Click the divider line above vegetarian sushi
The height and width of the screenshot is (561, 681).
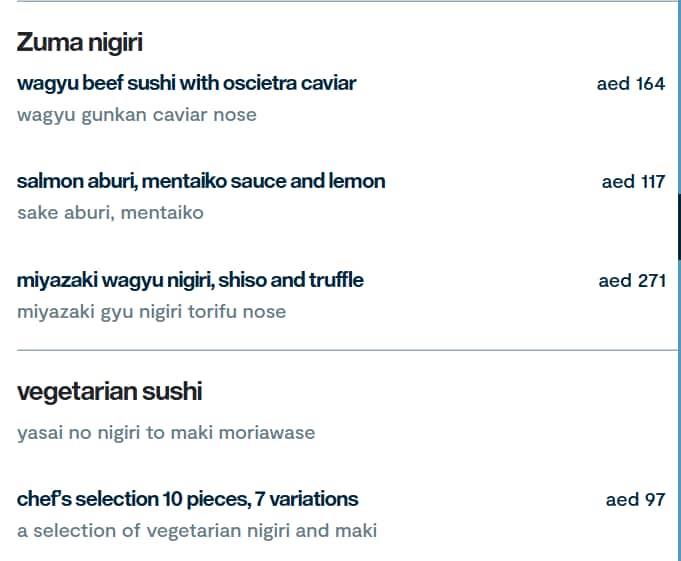click(x=340, y=350)
